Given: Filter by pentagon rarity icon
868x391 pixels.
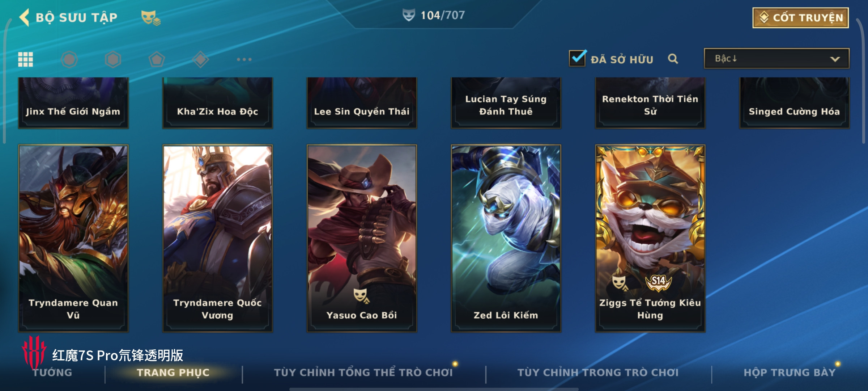Looking at the screenshot, I should click(157, 59).
